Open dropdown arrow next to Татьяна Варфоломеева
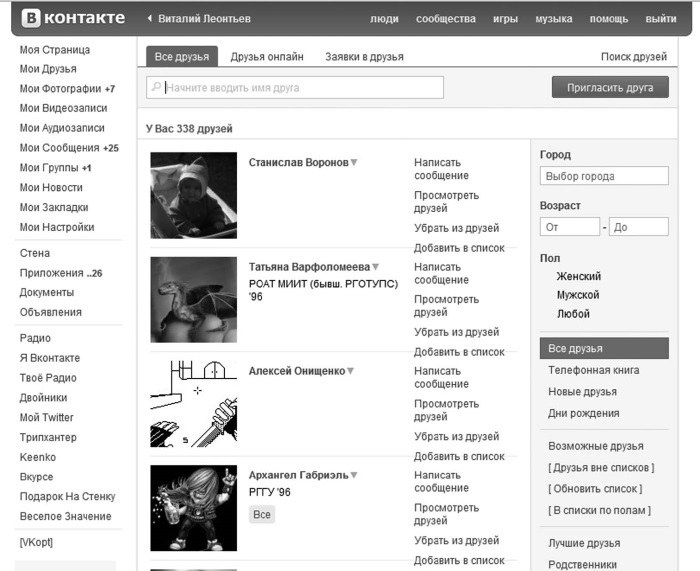This screenshot has height=571, width=700. click(375, 267)
